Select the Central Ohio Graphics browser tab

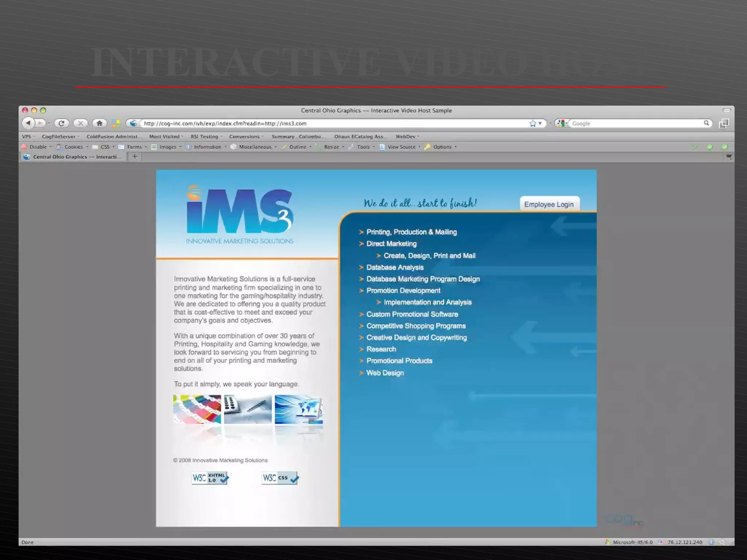[x=73, y=157]
